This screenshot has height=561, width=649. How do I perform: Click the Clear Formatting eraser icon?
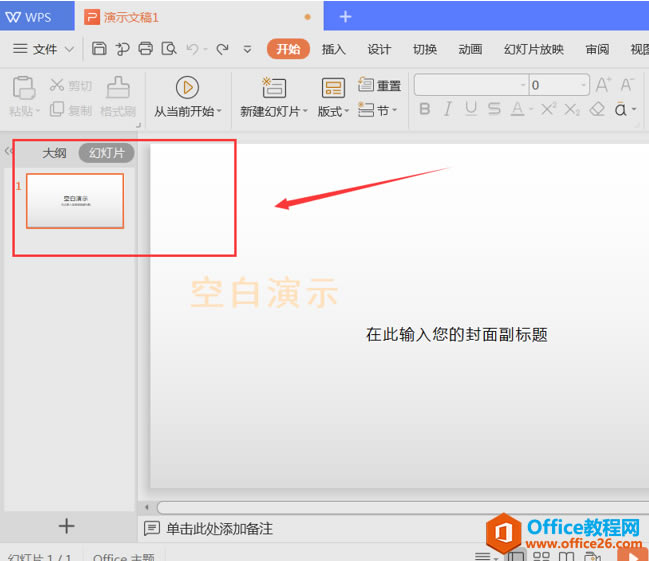(597, 109)
